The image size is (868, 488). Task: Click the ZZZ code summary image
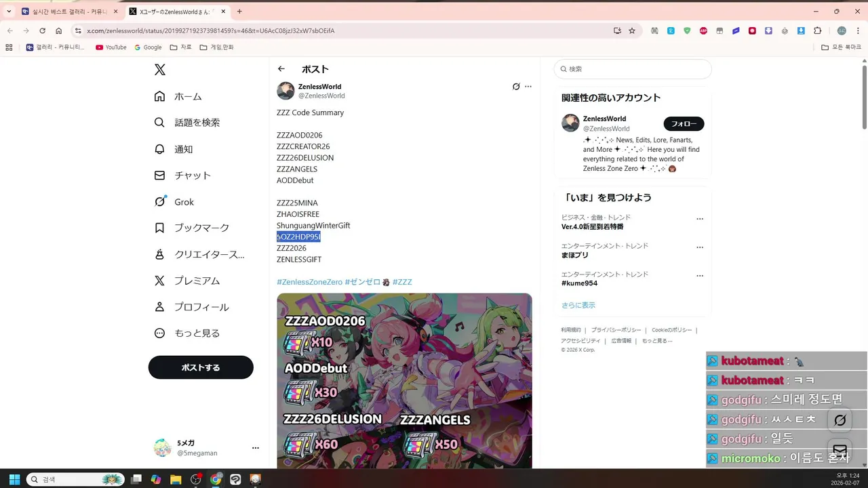point(404,381)
